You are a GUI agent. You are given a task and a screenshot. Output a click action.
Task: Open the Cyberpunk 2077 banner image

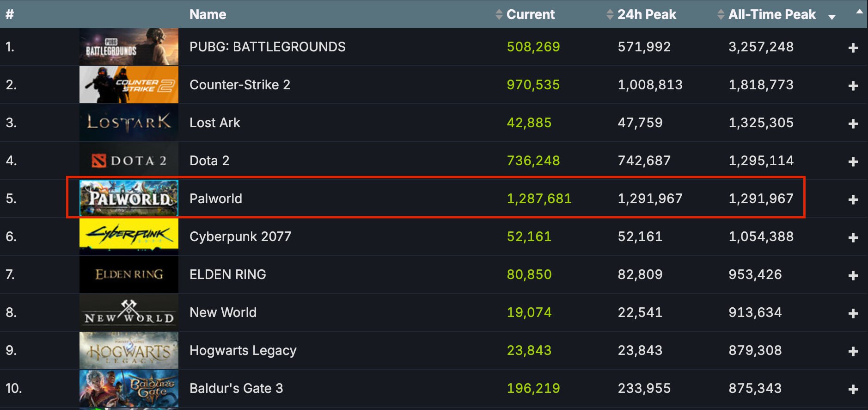[x=128, y=236]
